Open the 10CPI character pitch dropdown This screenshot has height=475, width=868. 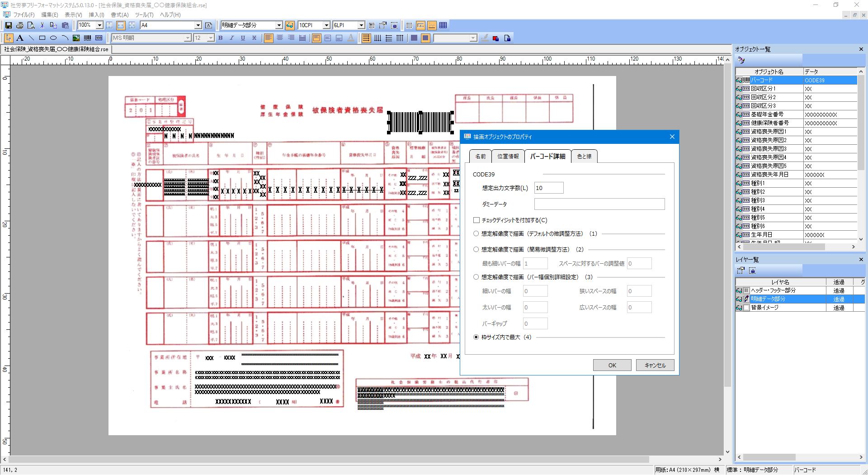[326, 25]
